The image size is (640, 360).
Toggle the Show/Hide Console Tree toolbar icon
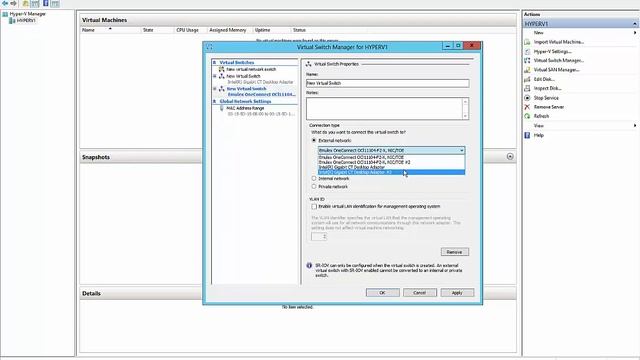pos(35,3)
